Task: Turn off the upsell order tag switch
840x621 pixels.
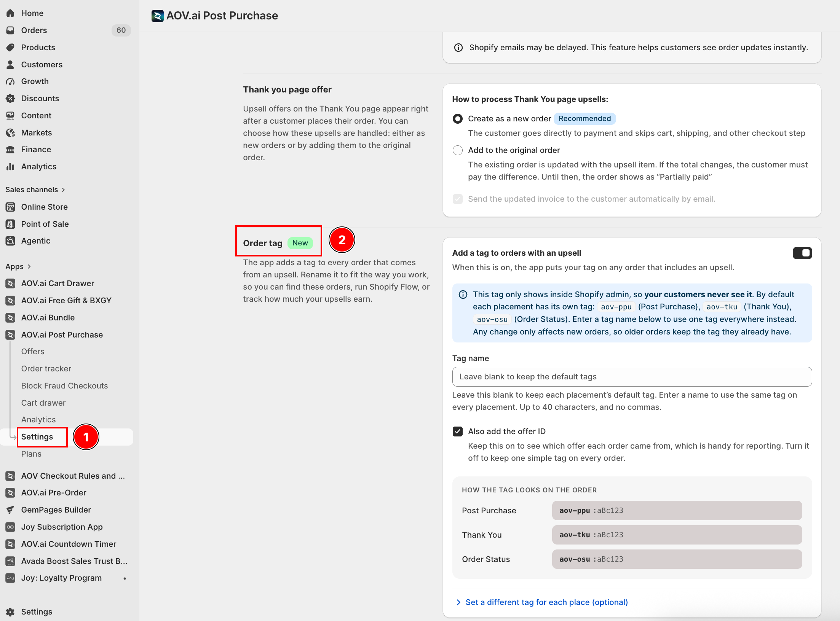Action: 802,253
